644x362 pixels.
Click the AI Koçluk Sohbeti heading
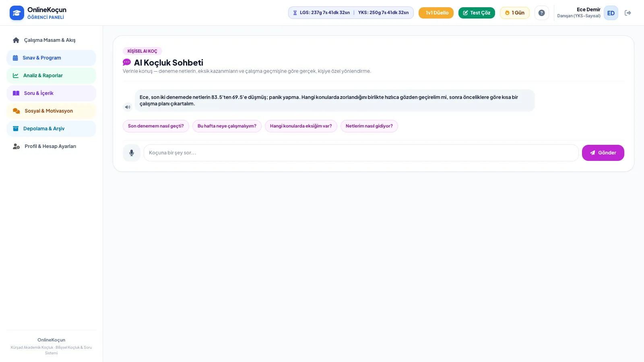(x=169, y=63)
